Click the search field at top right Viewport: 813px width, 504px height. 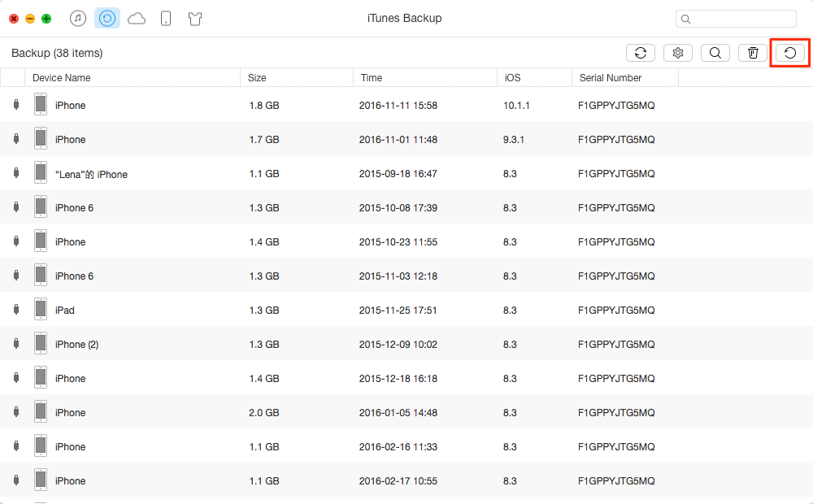(736, 19)
